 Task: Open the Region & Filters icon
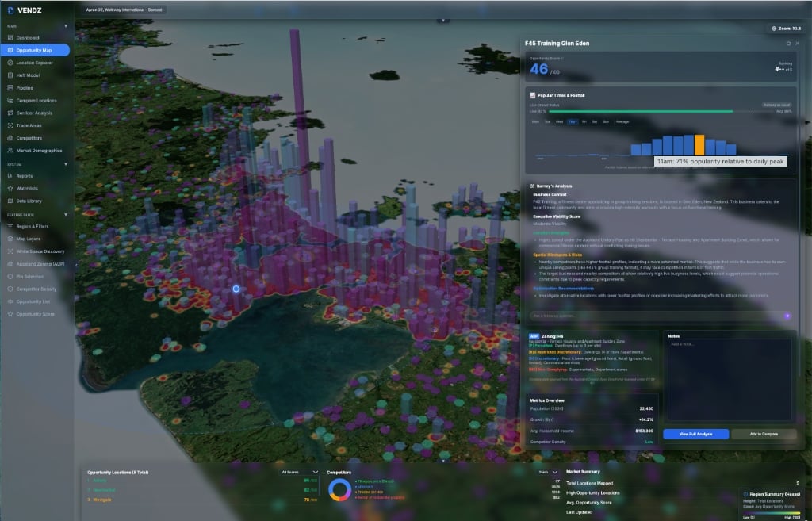(10, 226)
